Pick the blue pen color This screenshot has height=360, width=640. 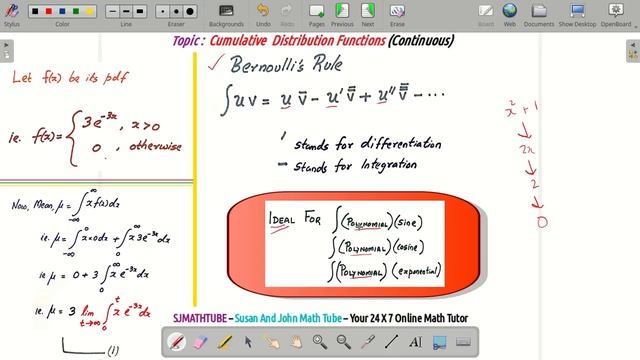(62, 11)
